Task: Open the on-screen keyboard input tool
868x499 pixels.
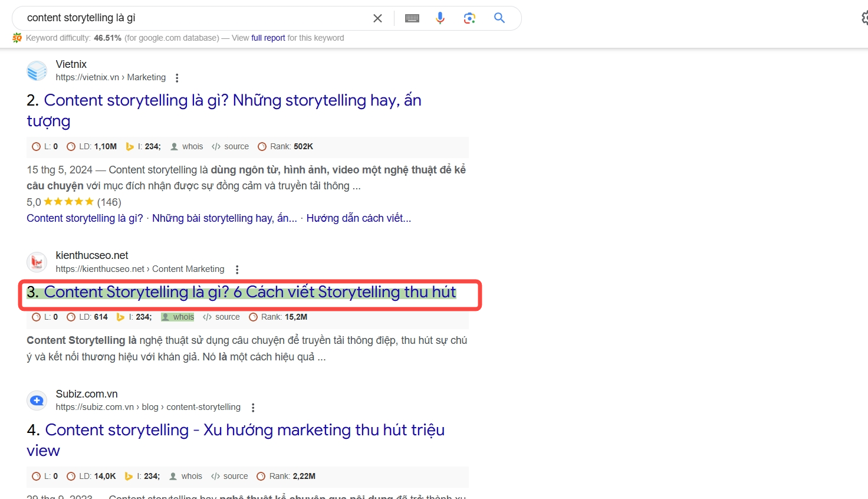Action: [x=412, y=18]
